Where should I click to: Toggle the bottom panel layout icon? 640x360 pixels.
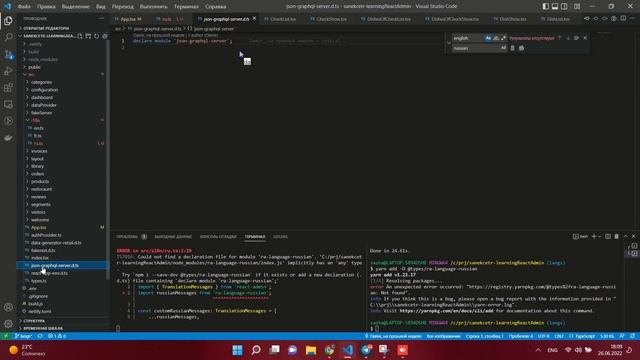pyautogui.click(x=555, y=7)
